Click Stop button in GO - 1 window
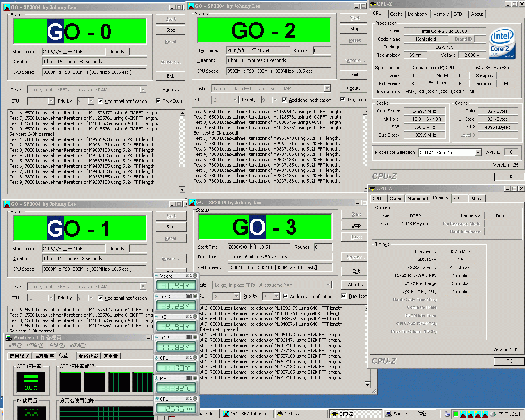525x420 pixels. point(171,227)
